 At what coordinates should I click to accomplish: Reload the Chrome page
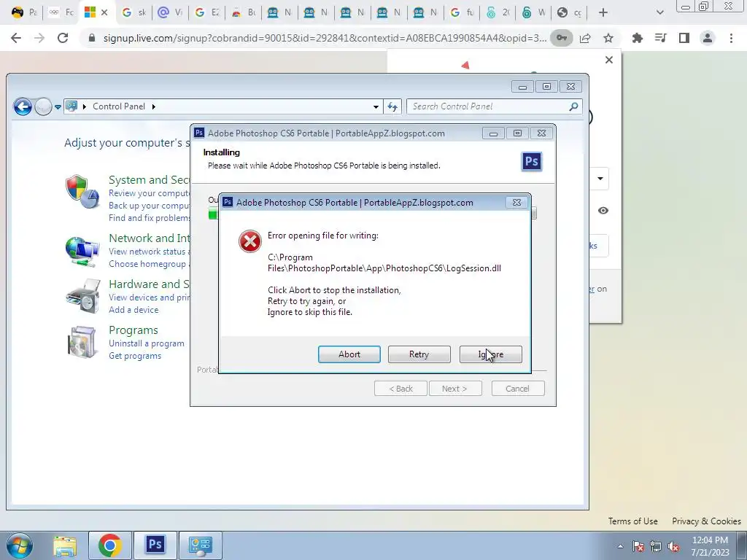point(63,38)
